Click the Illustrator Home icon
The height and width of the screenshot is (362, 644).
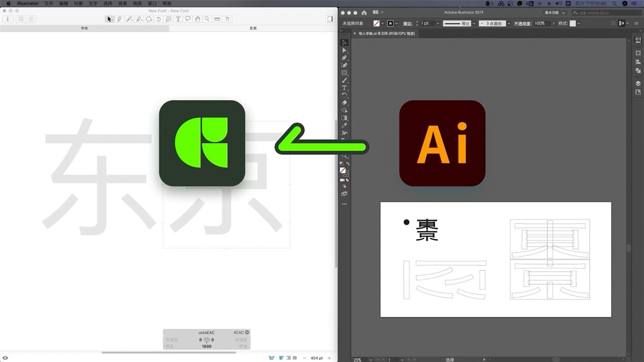364,12
